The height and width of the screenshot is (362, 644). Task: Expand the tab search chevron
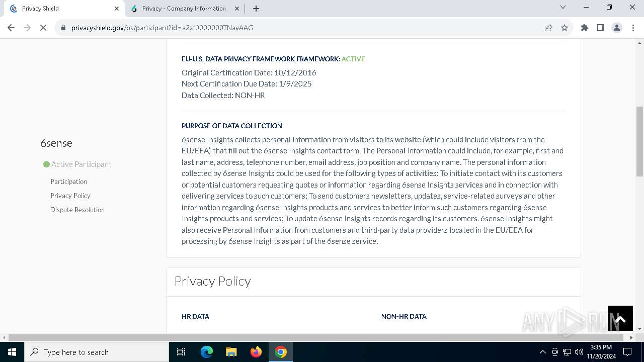point(563,8)
